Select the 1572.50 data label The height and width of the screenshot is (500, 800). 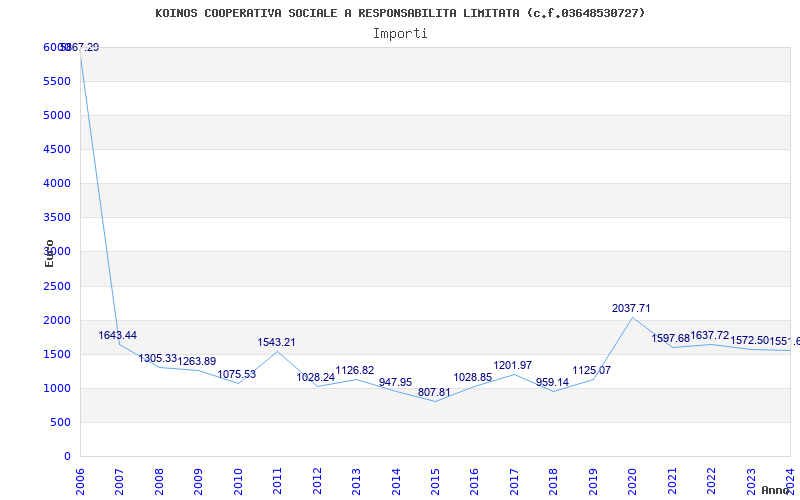749,340
